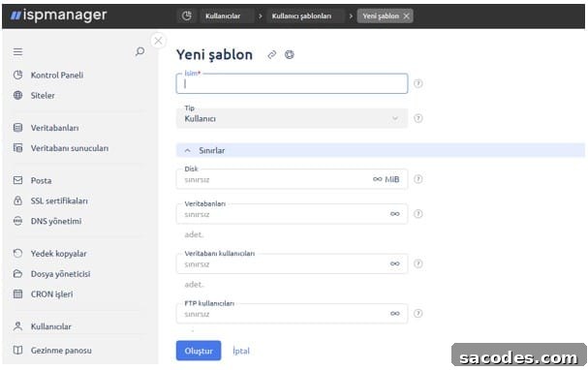Click the DNS yönetimi icon
588x370 pixels.
click(17, 221)
